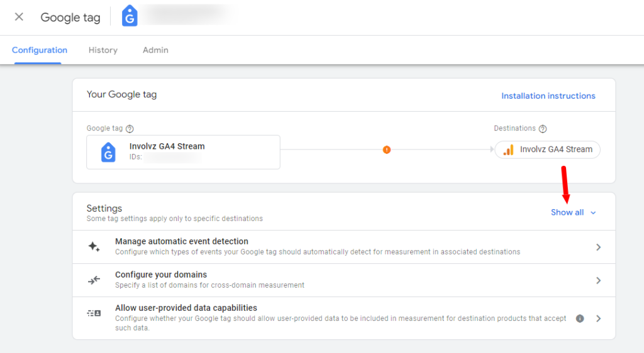Open Allow user-provided data capabilities
This screenshot has height=353, width=644.
click(344, 318)
